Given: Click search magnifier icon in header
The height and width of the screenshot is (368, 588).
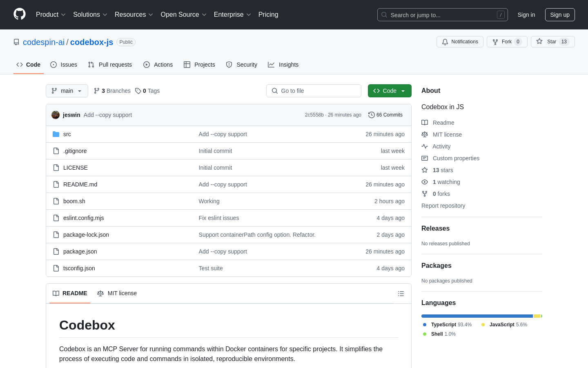Looking at the screenshot, I should 384,15.
